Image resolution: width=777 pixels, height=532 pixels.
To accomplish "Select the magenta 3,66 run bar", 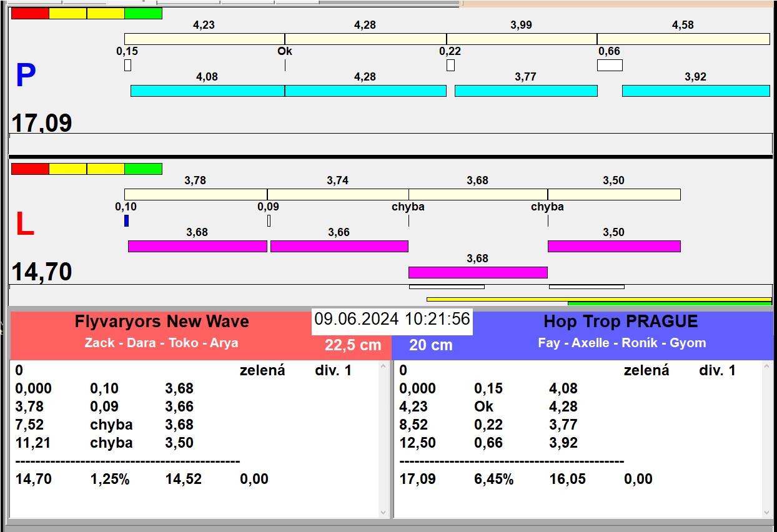I will (339, 246).
